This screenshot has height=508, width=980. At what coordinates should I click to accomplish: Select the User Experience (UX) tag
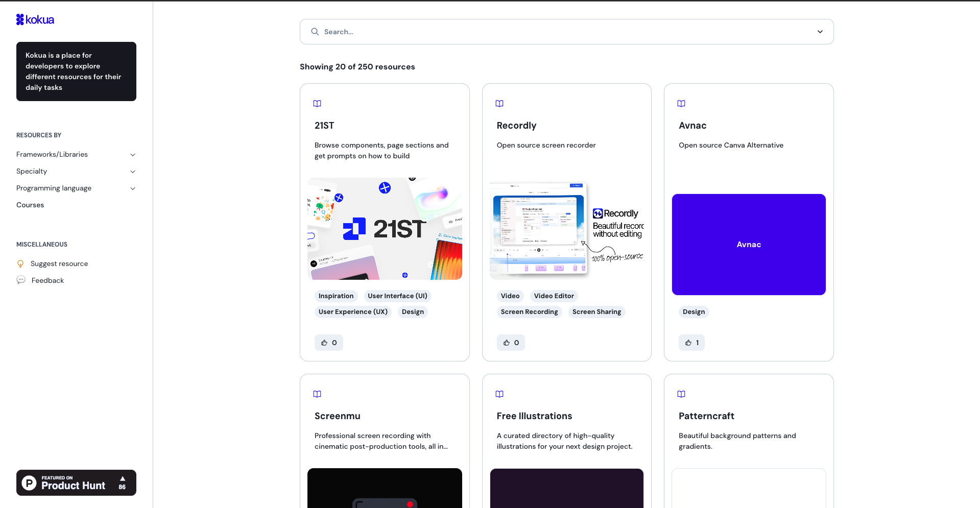(x=353, y=312)
